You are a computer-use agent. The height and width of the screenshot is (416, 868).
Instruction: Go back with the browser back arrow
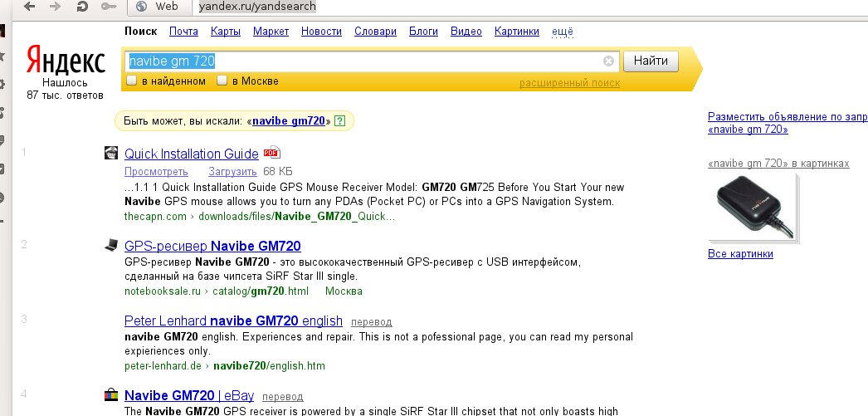click(29, 7)
